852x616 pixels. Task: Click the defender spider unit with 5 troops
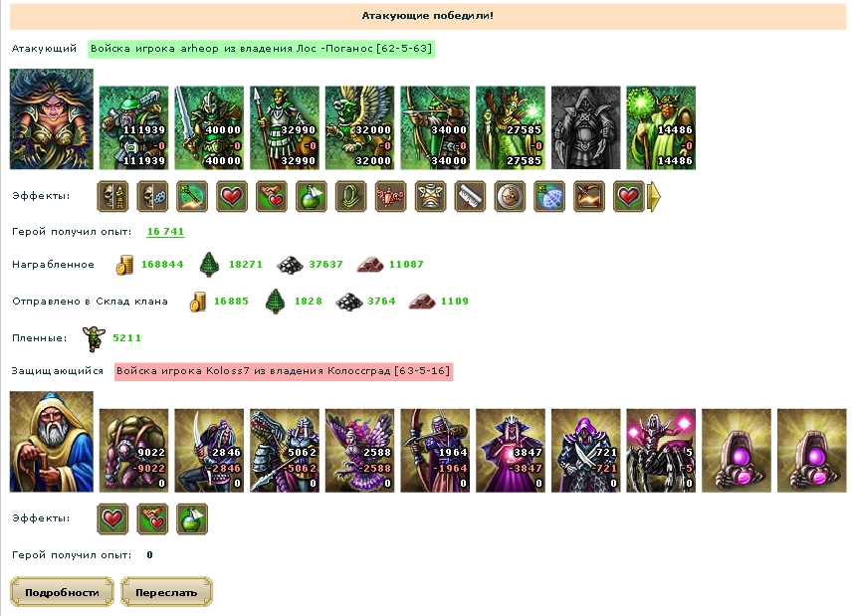coord(661,451)
